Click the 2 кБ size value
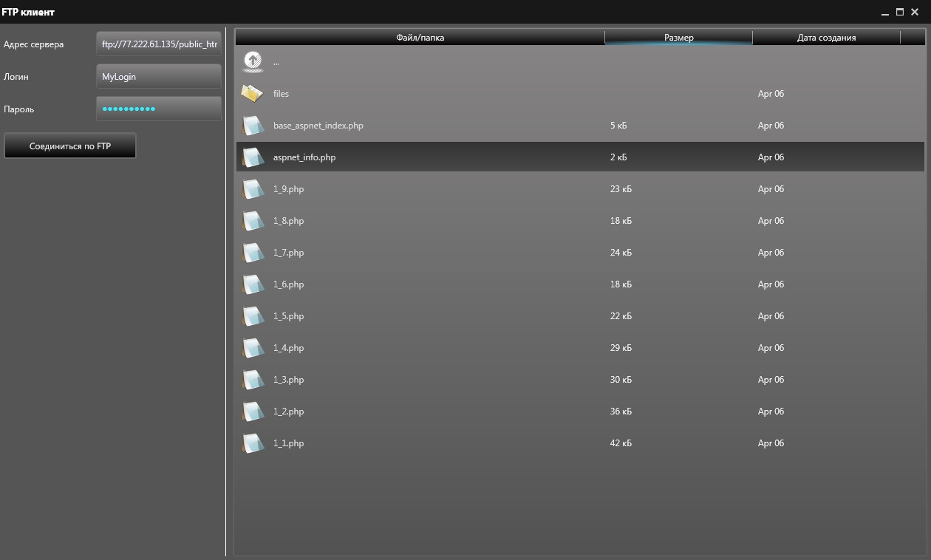Image resolution: width=931 pixels, height=560 pixels. click(618, 157)
